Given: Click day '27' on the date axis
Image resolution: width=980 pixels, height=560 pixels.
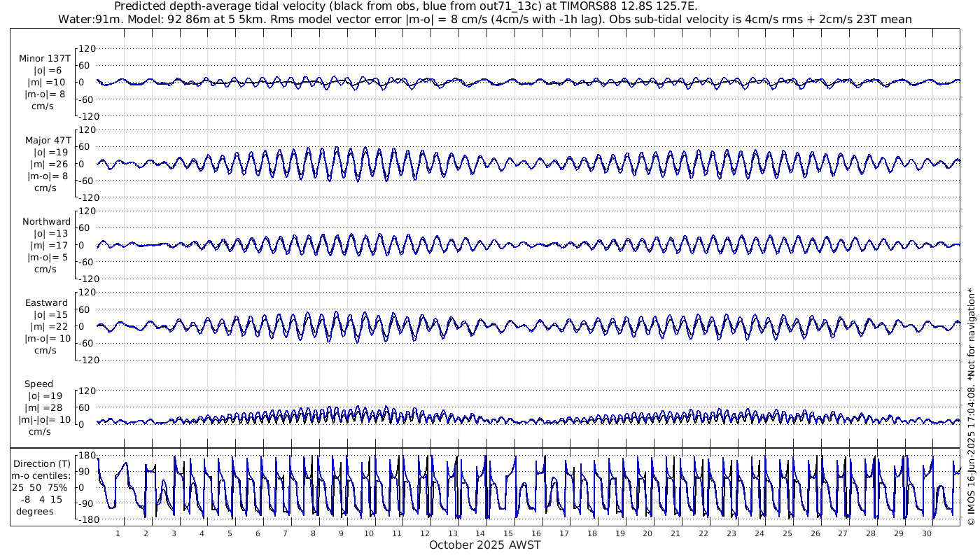Looking at the screenshot, I should [842, 533].
